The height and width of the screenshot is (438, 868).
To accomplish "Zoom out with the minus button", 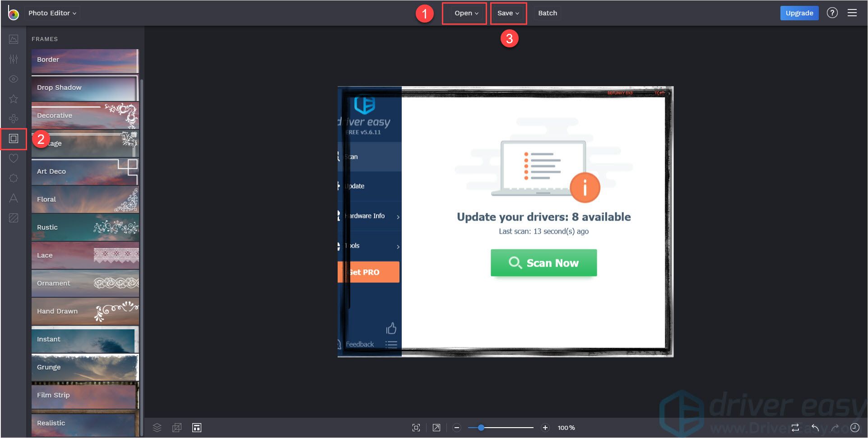I will [x=457, y=428].
